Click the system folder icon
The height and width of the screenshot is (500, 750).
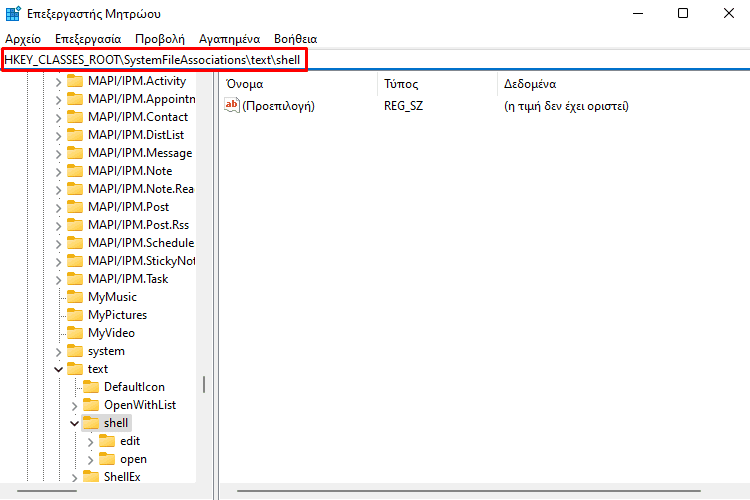point(75,351)
